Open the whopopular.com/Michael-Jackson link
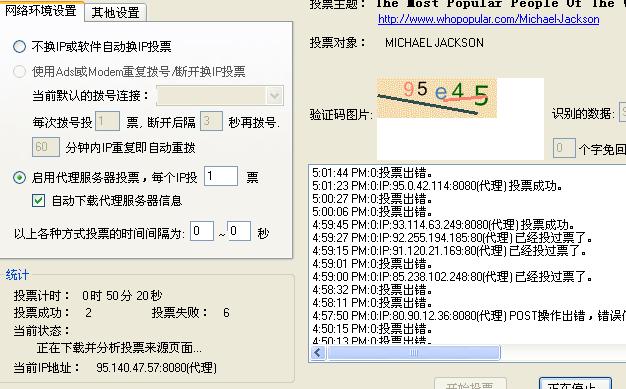The width and height of the screenshot is (626, 389). 488,19
